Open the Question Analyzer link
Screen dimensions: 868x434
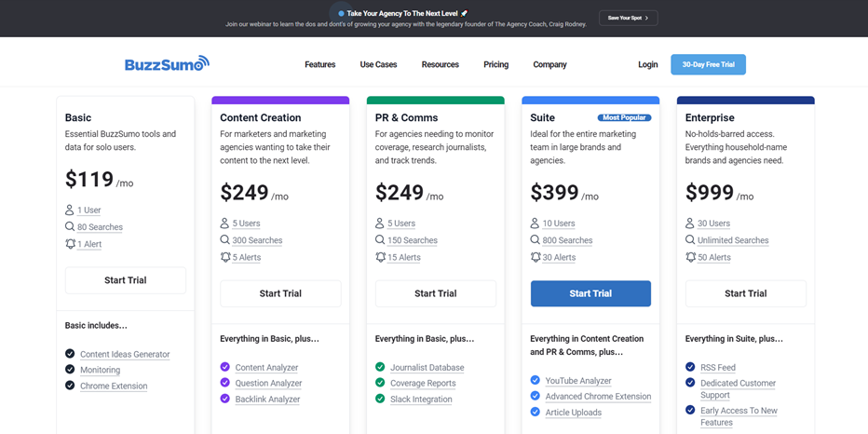click(x=268, y=383)
